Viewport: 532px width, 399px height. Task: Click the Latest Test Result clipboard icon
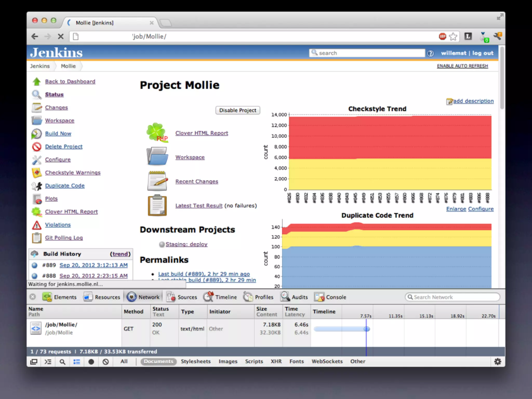click(157, 205)
